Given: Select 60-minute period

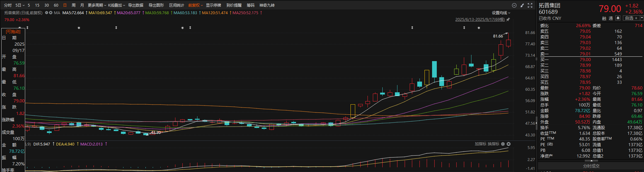Looking at the screenshot, I should (56, 5).
